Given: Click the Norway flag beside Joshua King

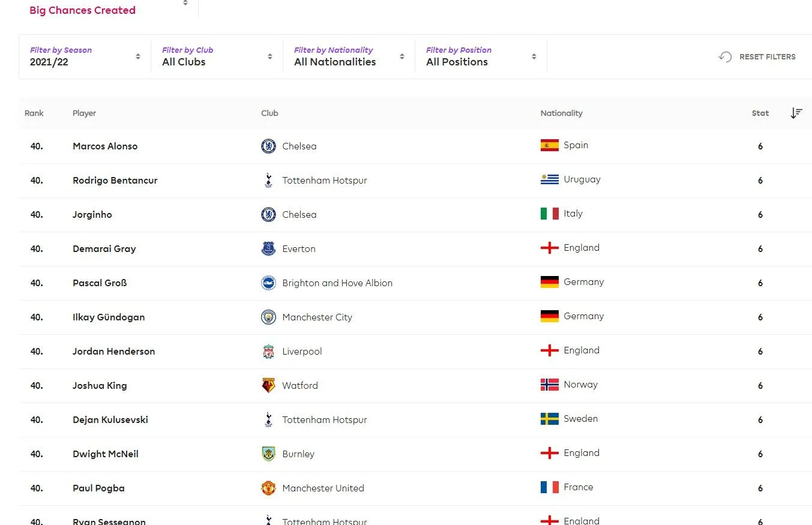Looking at the screenshot, I should tap(549, 385).
